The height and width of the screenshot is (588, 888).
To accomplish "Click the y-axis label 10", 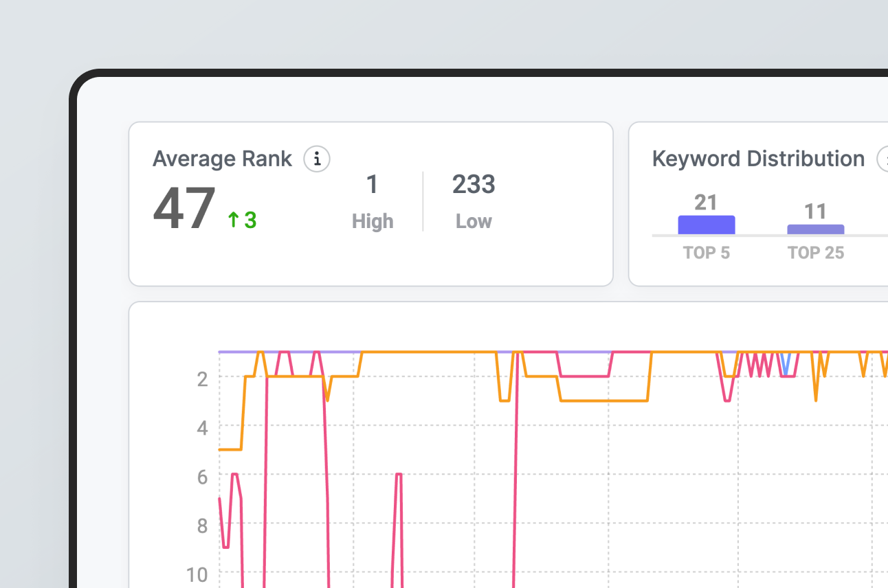I will (x=198, y=574).
